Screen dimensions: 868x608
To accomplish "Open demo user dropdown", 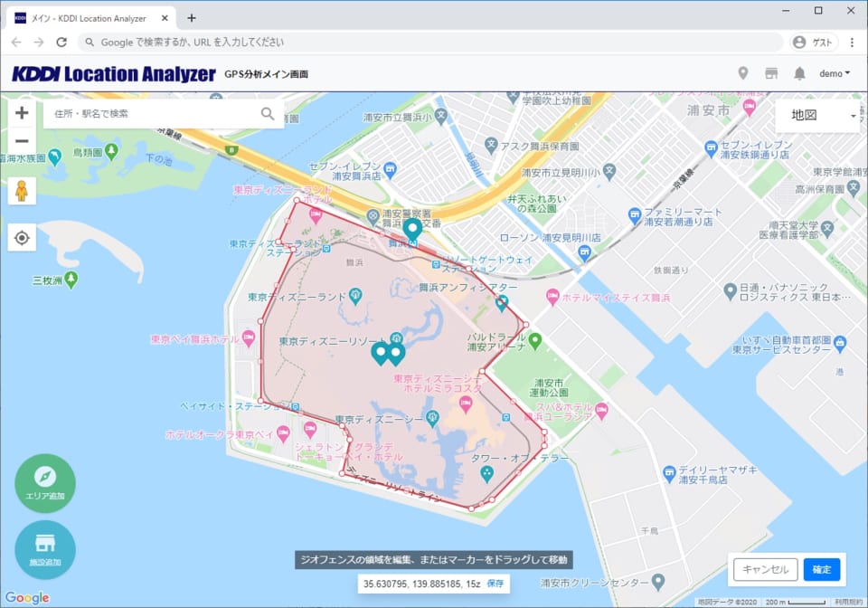I will pos(835,73).
